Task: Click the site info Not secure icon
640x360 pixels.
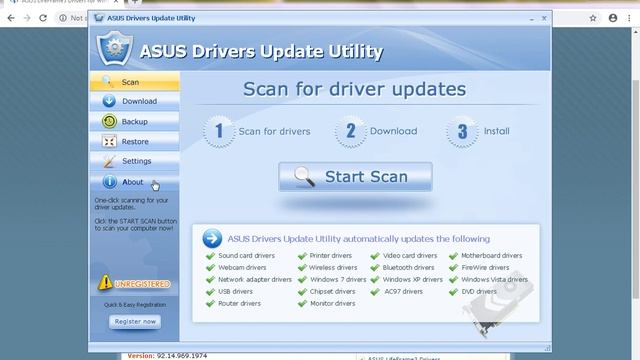Action: click(x=63, y=18)
